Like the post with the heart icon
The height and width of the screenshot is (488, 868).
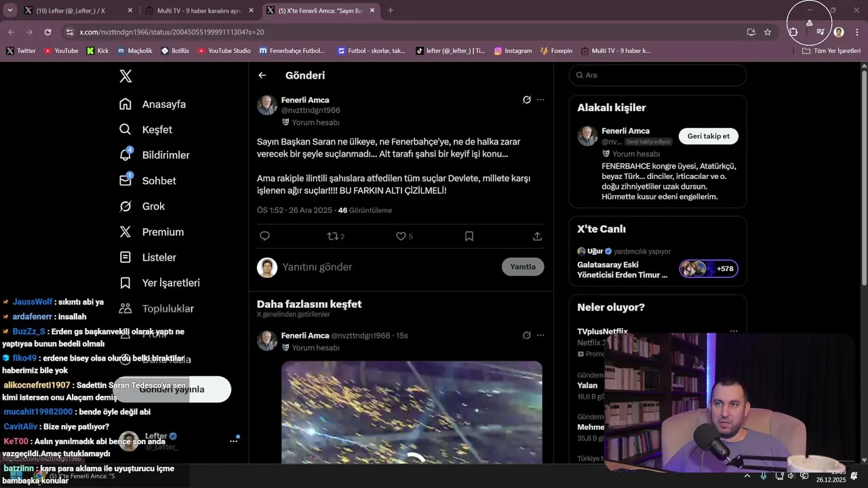(x=404, y=236)
